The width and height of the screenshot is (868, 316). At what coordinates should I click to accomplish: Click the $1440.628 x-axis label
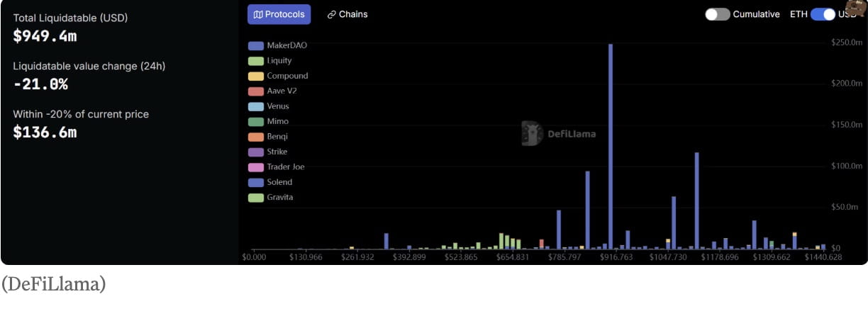[x=823, y=257]
